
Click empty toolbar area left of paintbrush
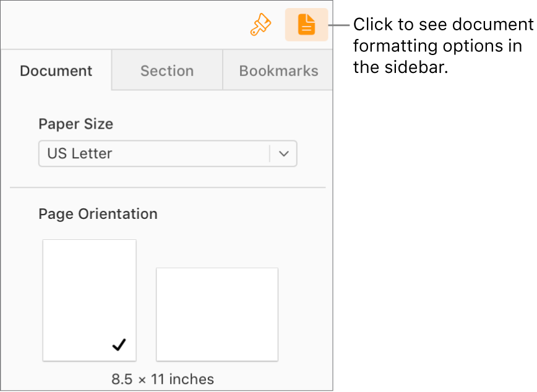tap(124, 25)
